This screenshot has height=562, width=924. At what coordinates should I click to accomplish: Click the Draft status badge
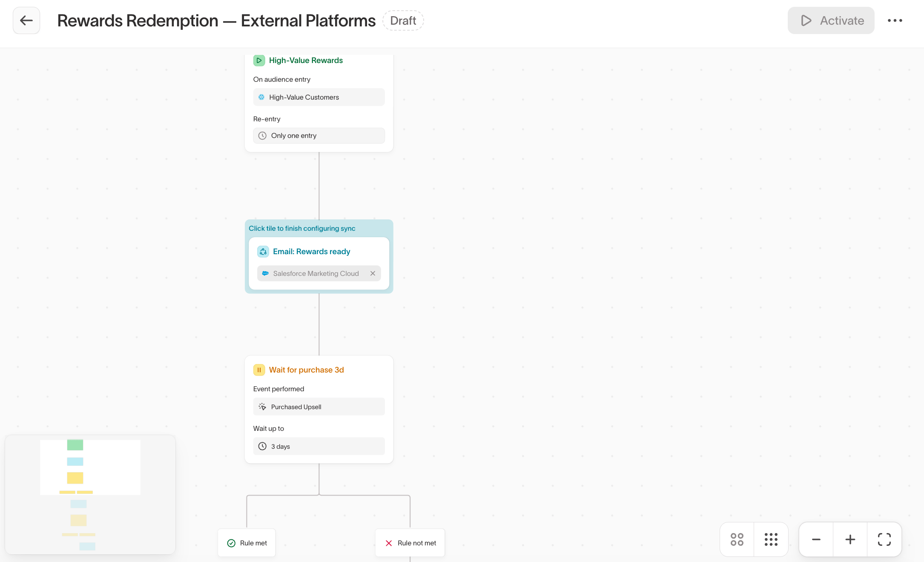coord(403,20)
